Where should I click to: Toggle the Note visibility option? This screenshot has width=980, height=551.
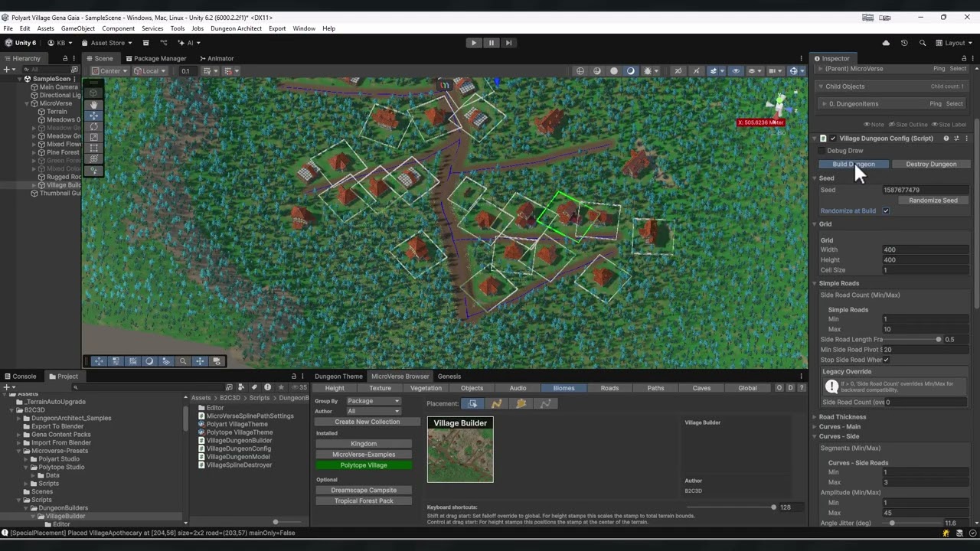pos(874,124)
